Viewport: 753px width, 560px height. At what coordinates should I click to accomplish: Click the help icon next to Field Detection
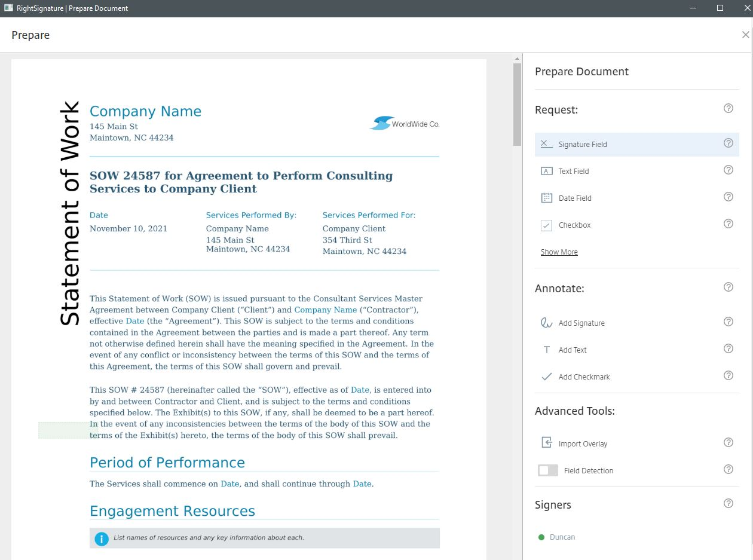728,469
